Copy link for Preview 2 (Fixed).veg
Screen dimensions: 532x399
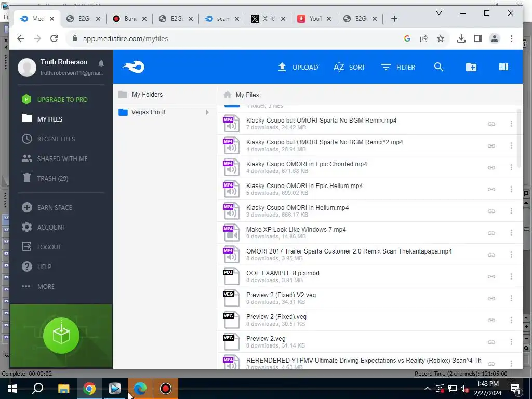coord(491,320)
